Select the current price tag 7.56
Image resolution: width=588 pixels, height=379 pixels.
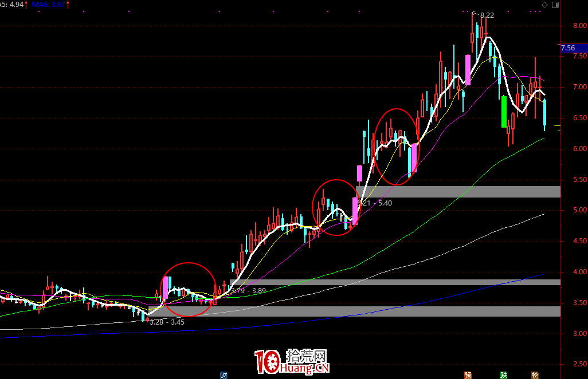click(x=574, y=48)
